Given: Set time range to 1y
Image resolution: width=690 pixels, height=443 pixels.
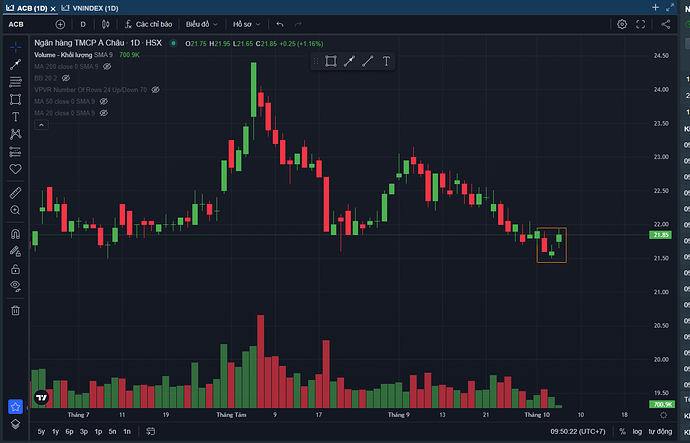Looking at the screenshot, I should click(x=55, y=432).
